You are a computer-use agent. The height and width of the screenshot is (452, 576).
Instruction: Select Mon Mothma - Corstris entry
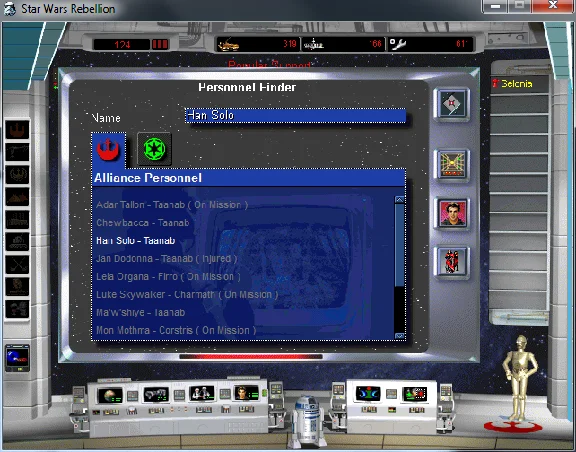(176, 330)
